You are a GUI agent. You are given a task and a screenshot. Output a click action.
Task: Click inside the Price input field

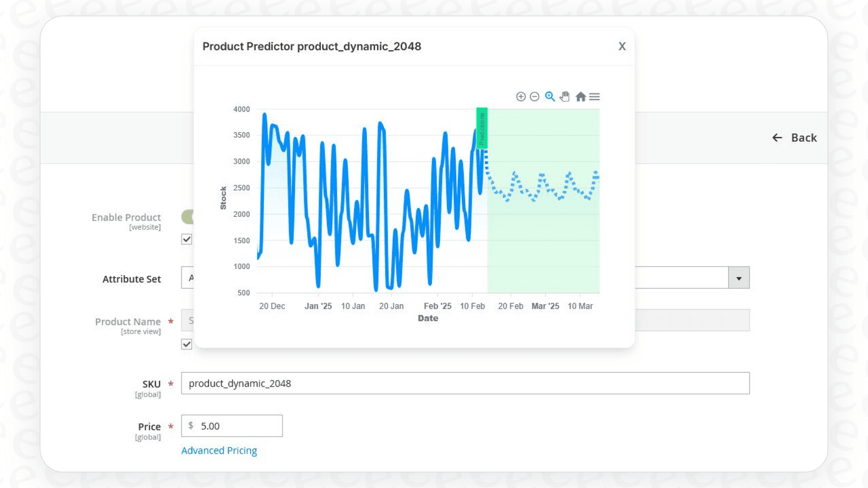click(238, 426)
